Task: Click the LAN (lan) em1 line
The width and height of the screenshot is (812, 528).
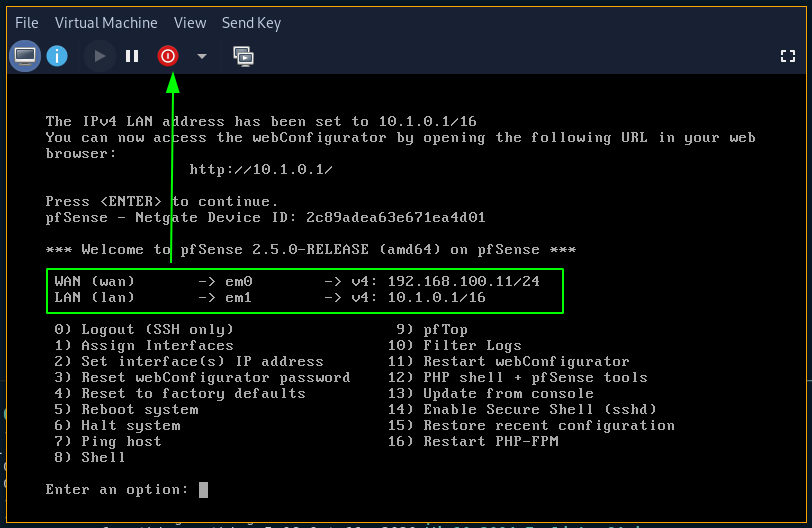Action: pos(270,298)
